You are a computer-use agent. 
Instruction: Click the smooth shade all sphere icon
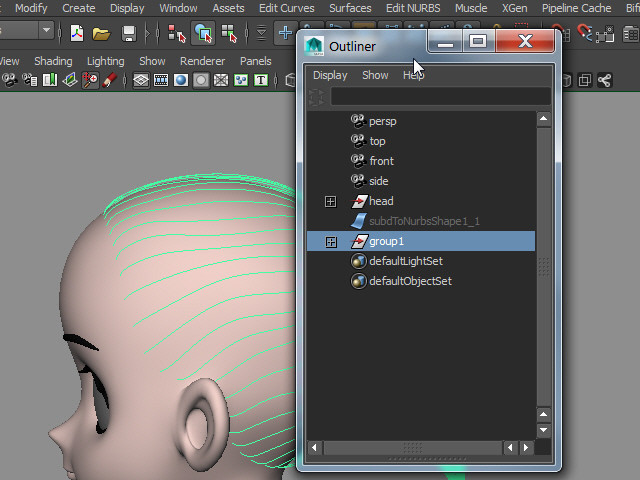click(181, 80)
